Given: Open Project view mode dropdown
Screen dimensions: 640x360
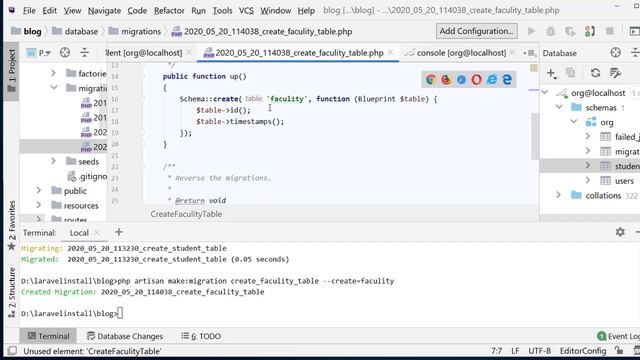Looking at the screenshot, I should 39,53.
